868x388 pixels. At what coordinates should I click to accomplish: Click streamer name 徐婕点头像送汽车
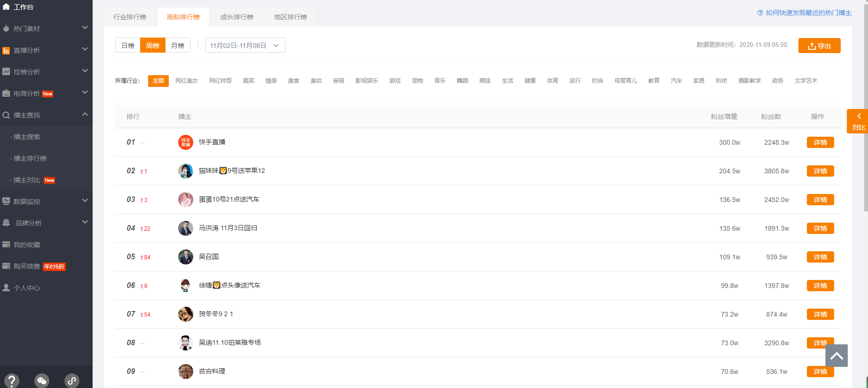click(x=229, y=285)
